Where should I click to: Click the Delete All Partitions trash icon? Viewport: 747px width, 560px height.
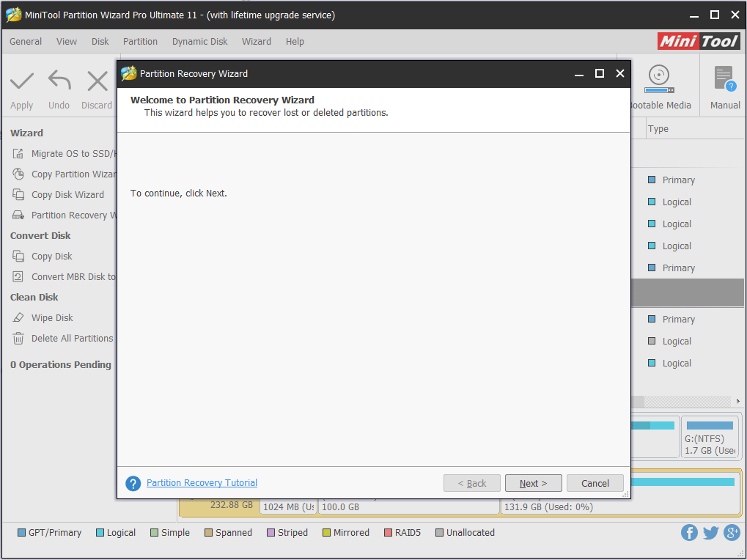[18, 338]
